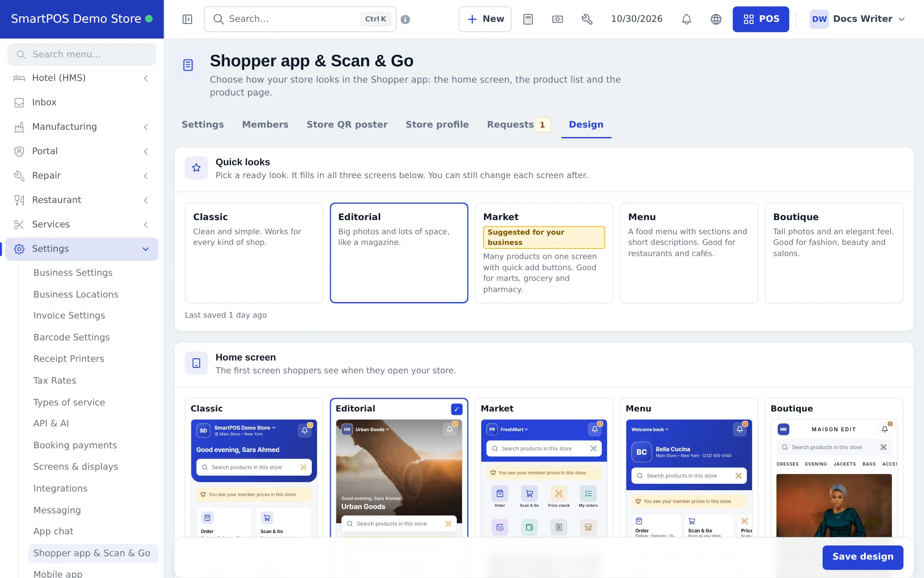Choose the Classic home screen layout
Image resolution: width=924 pixels, height=578 pixels.
coord(254,468)
